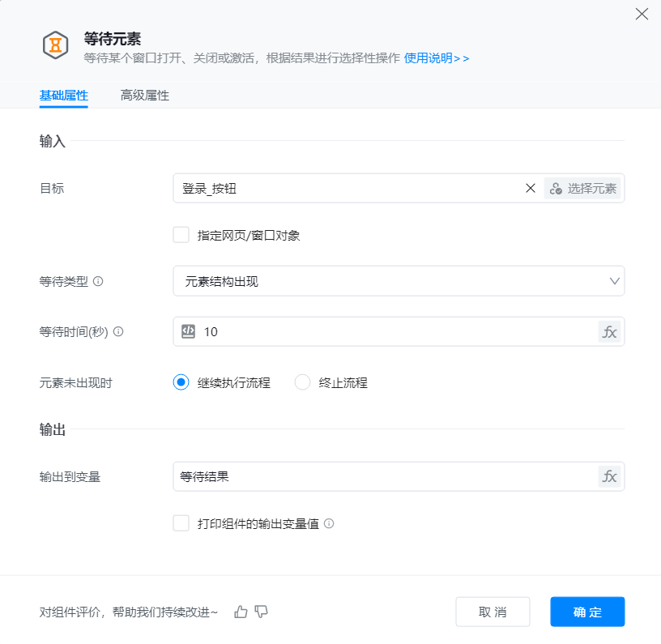Expand the 等待类型 dropdown arrow
The image size is (661, 644).
(614, 281)
